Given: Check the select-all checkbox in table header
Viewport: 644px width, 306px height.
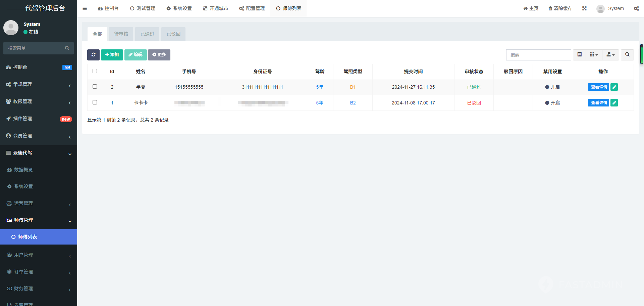Looking at the screenshot, I should [95, 71].
